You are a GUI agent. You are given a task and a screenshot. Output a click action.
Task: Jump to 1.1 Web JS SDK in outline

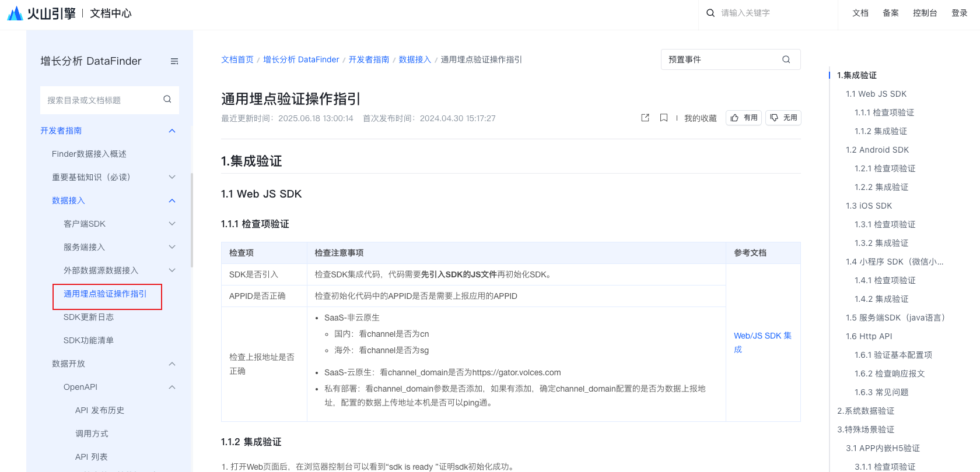point(876,94)
